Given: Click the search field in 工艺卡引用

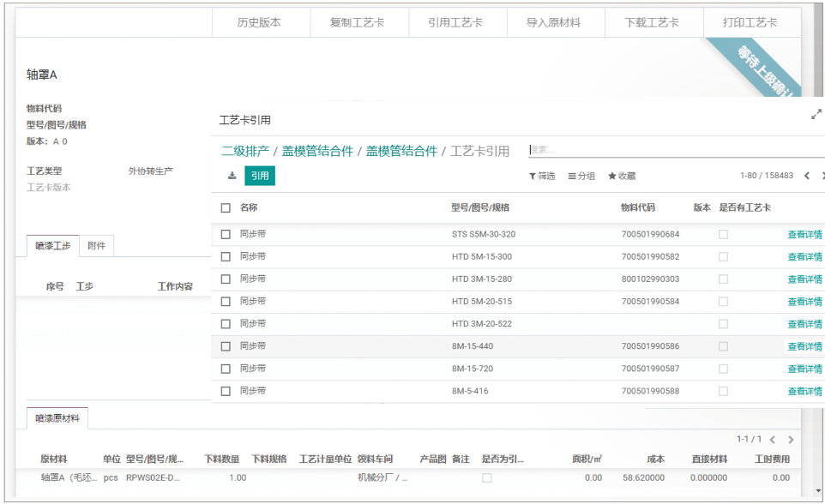Looking at the screenshot, I should tap(669, 150).
